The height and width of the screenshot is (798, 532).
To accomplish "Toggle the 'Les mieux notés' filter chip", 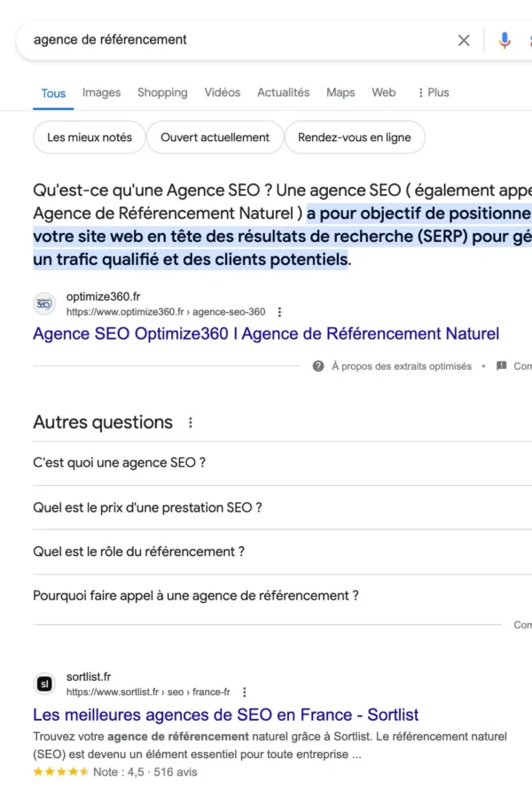I will click(x=90, y=137).
